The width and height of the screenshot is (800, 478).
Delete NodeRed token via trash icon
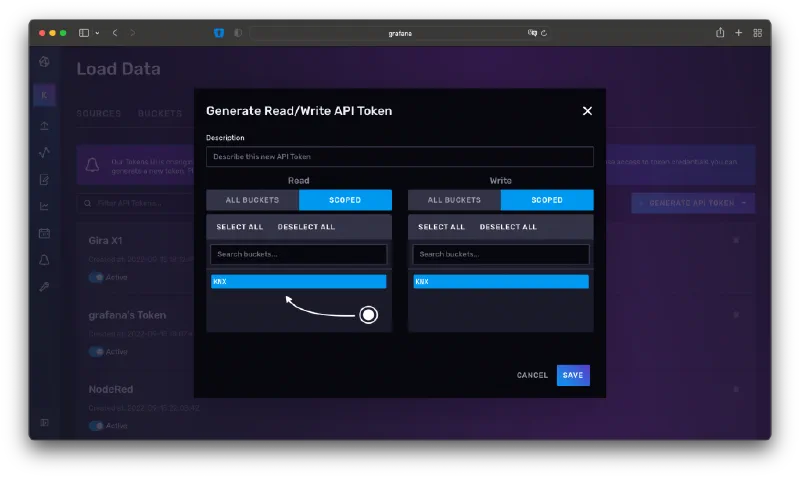pyautogui.click(x=736, y=389)
